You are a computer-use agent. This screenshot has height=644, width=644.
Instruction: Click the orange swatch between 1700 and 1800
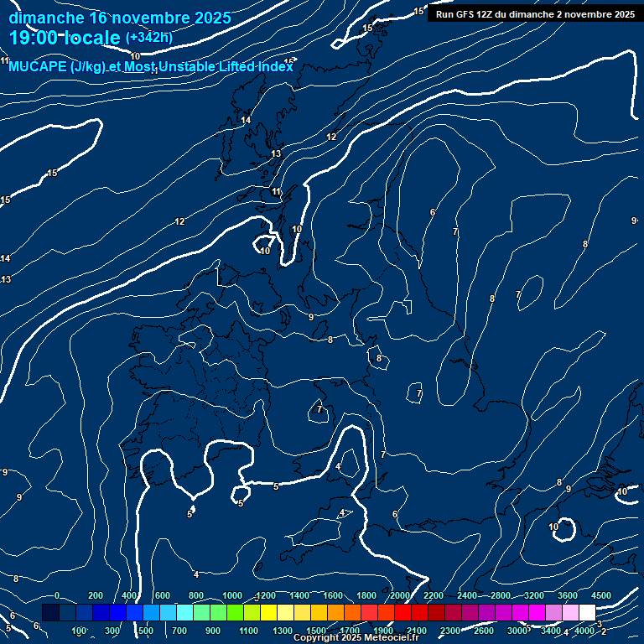[x=352, y=612]
